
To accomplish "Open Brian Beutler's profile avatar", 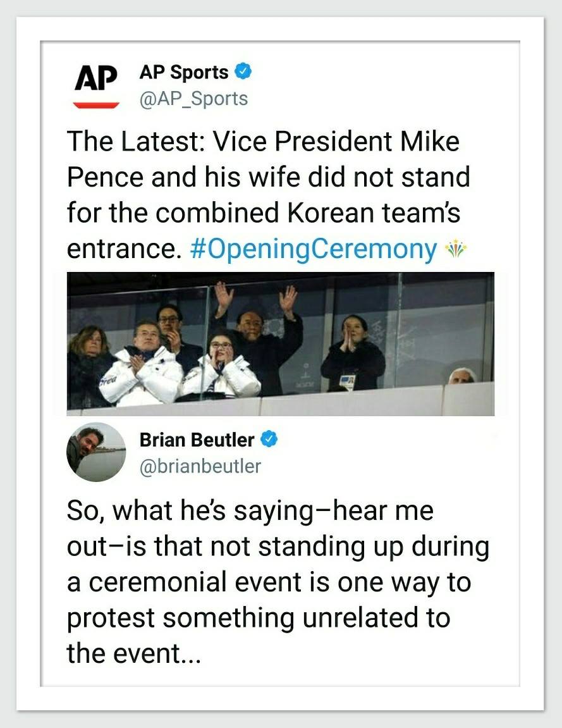I will click(96, 452).
